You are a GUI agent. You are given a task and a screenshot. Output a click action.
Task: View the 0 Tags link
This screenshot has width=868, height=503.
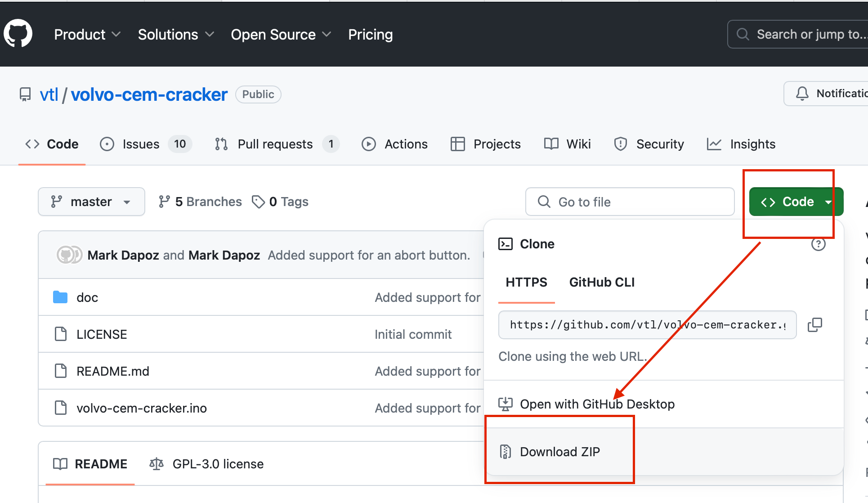tap(280, 202)
